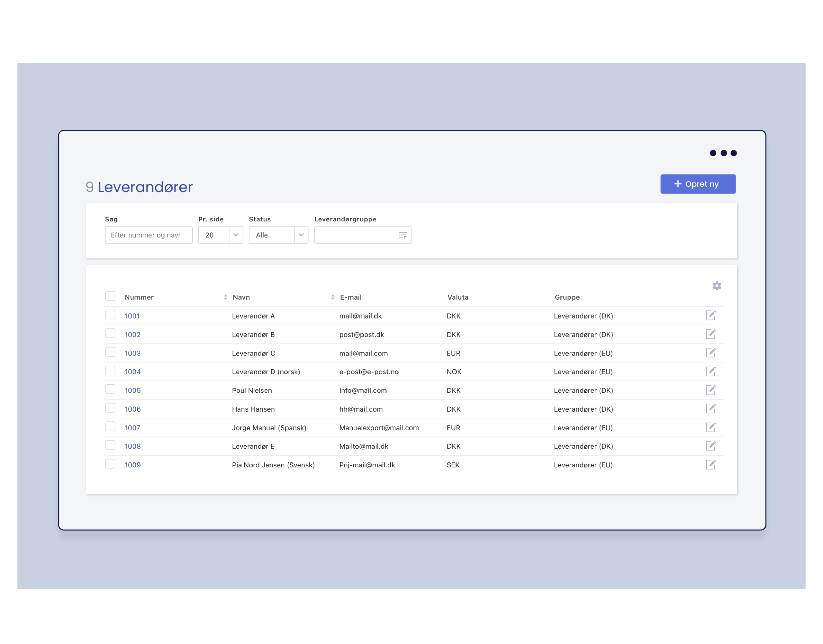Image resolution: width=823 pixels, height=644 pixels.
Task: Open table settings gear icon
Action: (717, 286)
